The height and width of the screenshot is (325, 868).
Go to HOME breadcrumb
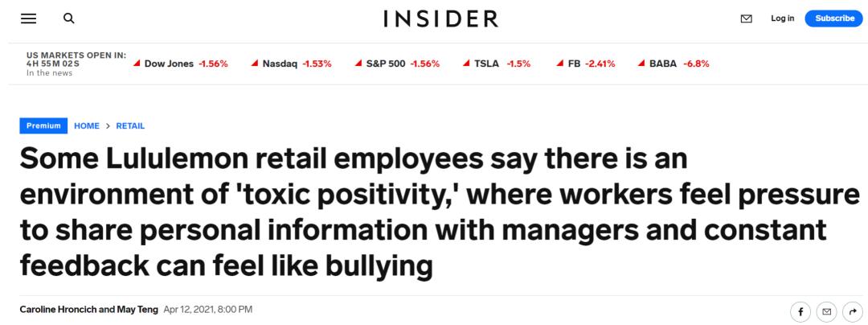click(x=87, y=125)
